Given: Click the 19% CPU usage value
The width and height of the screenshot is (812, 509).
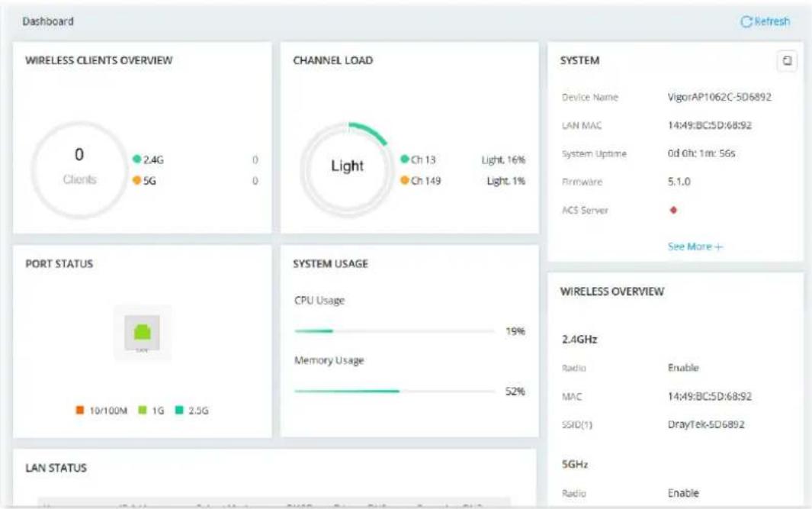Looking at the screenshot, I should pyautogui.click(x=515, y=331).
